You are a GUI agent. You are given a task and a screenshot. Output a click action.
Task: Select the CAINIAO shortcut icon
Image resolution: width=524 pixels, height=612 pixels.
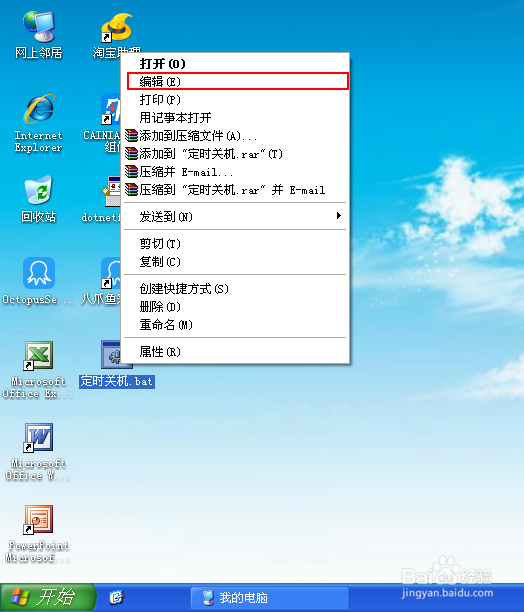(x=110, y=109)
